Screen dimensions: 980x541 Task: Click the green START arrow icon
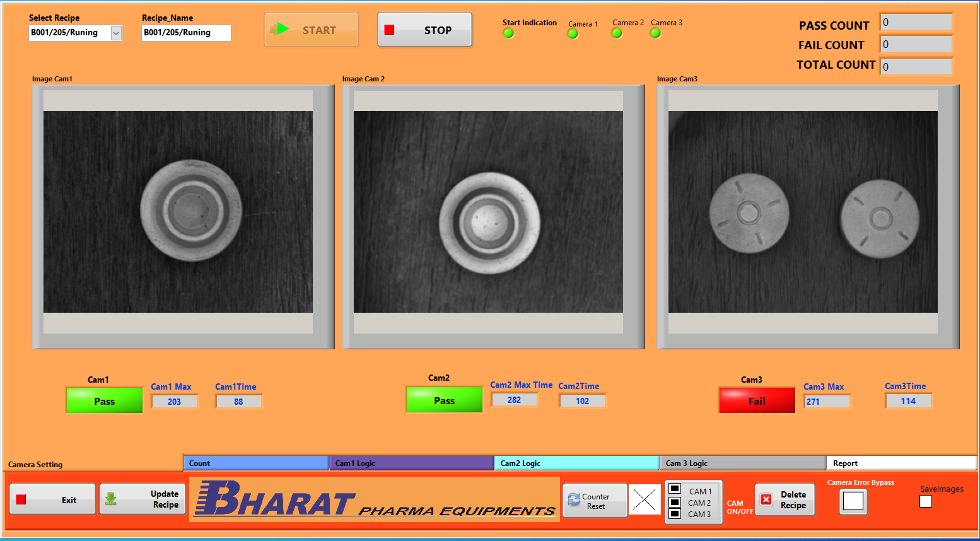pyautogui.click(x=281, y=30)
